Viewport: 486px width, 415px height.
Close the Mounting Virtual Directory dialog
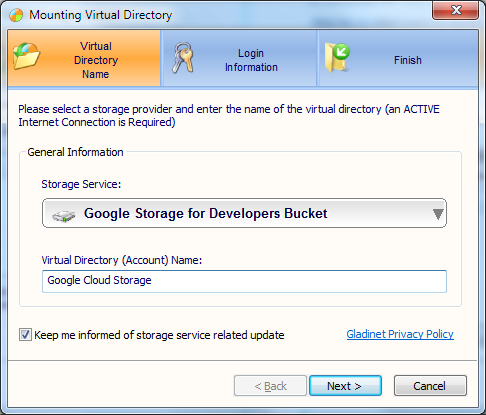click(x=455, y=10)
